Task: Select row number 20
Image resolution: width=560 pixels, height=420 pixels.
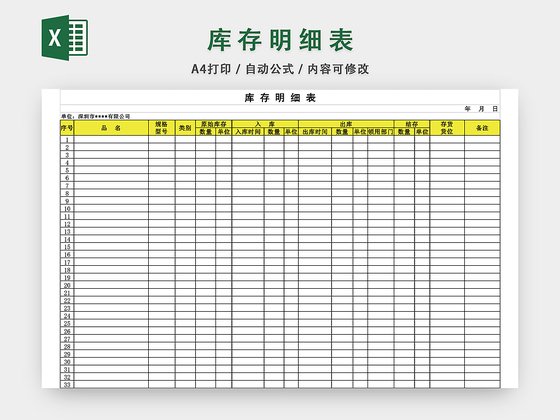Action: [67, 285]
